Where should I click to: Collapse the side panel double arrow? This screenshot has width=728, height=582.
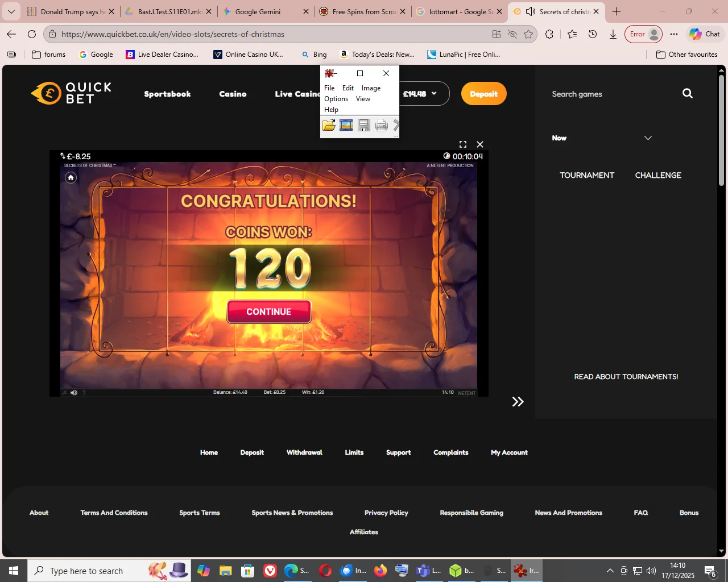(x=518, y=402)
